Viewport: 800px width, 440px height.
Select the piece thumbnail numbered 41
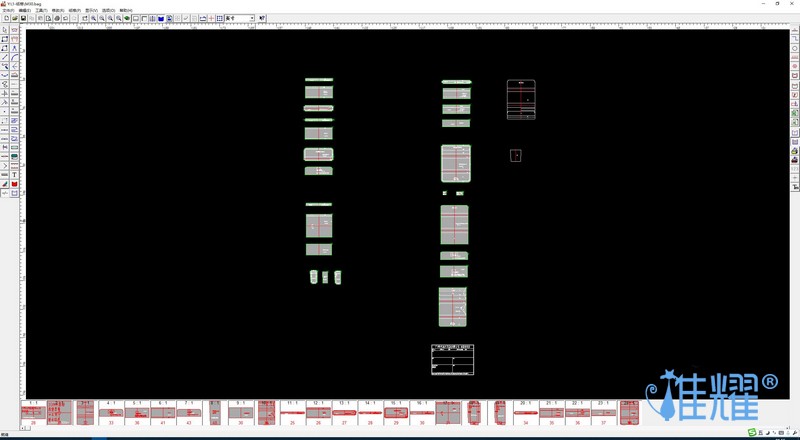[x=163, y=413]
